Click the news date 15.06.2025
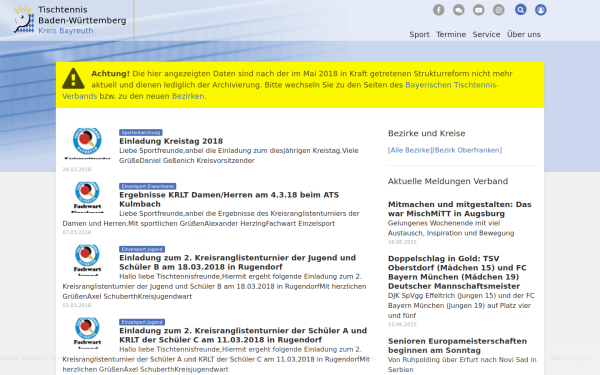Image resolution: width=600 pixels, height=375 pixels. (x=402, y=324)
